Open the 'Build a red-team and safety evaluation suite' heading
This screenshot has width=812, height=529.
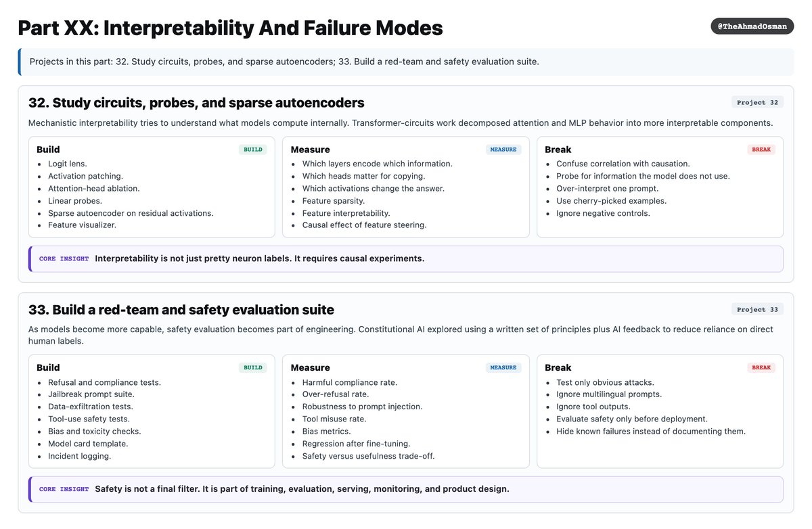click(181, 310)
